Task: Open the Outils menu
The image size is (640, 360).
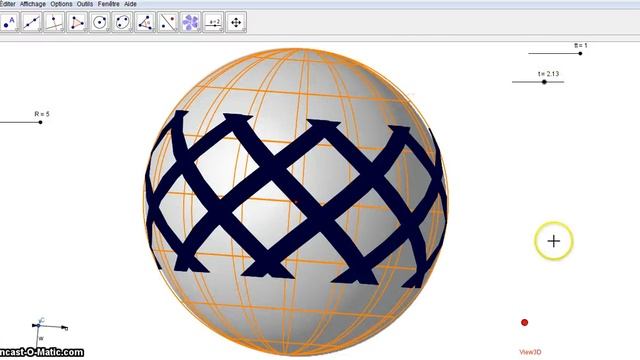Action: coord(85,4)
